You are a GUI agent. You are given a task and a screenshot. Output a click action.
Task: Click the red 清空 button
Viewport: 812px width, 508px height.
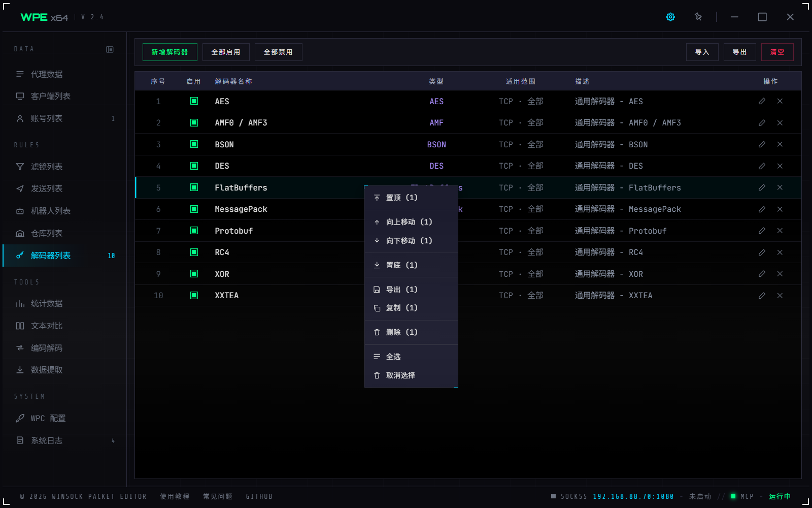click(777, 52)
